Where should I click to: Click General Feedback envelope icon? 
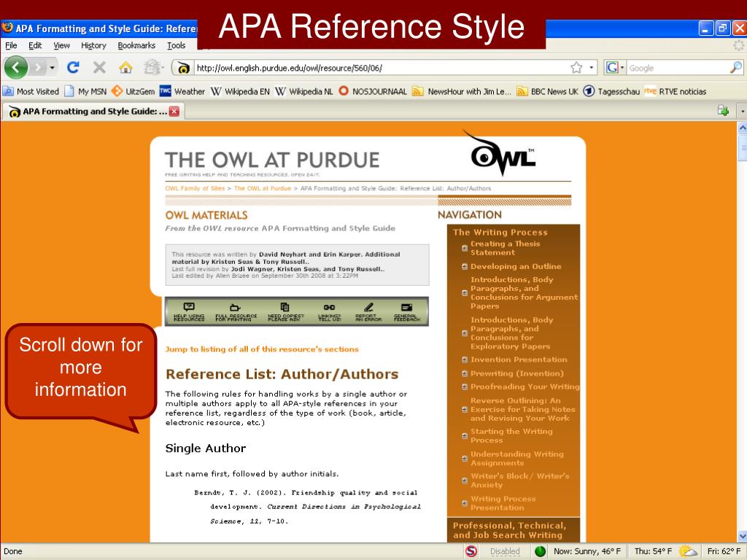tap(407, 311)
